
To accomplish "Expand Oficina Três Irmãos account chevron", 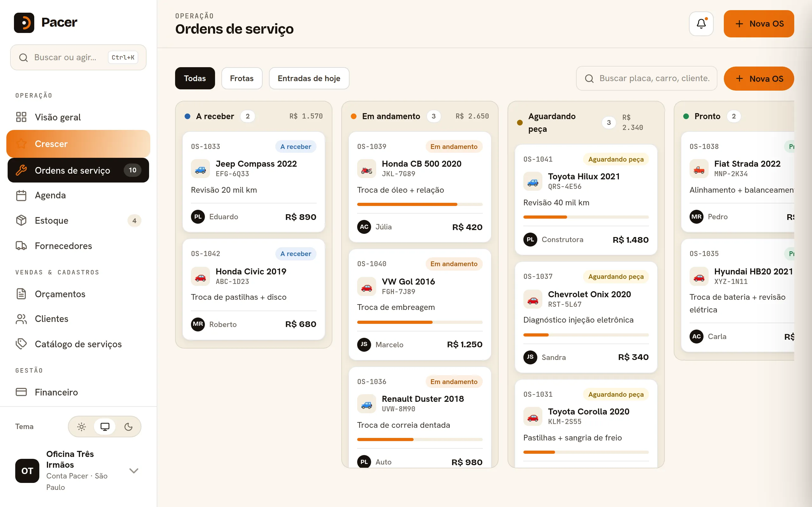I will [x=134, y=471].
